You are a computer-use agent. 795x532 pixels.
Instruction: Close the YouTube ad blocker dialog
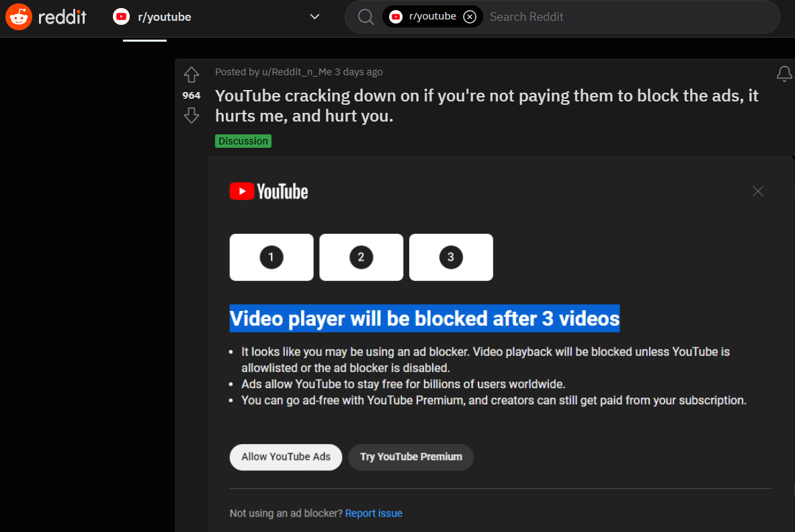[758, 191]
